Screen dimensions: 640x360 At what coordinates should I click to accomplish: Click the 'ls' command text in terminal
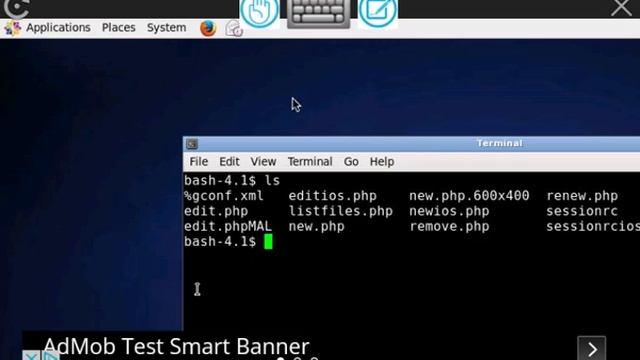pos(272,180)
